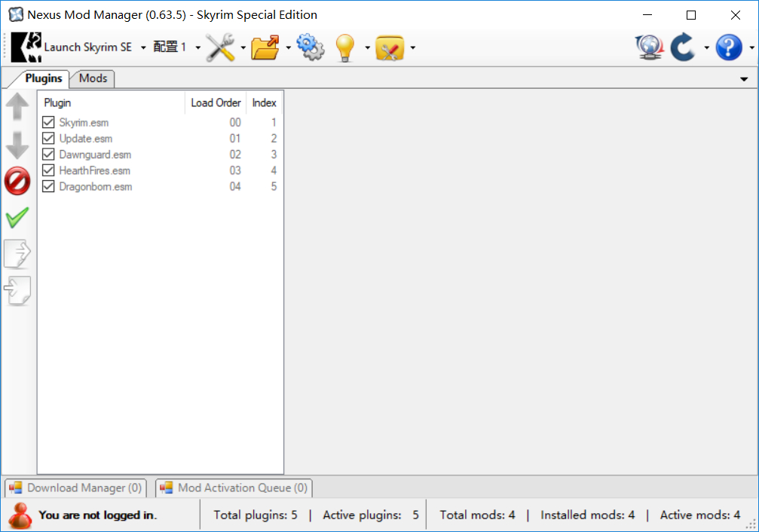Image resolution: width=759 pixels, height=532 pixels.
Task: Toggle the Dawnguard.esm checkbox
Action: [x=48, y=154]
